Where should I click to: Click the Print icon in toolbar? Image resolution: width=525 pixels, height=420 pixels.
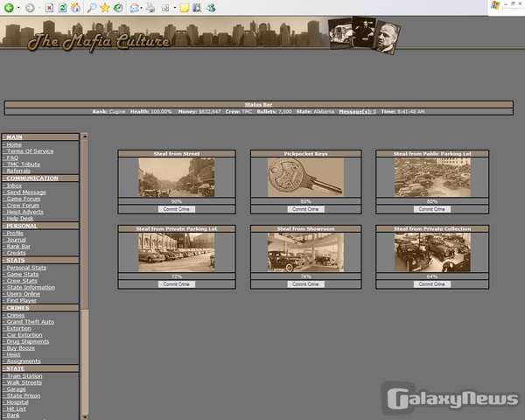(150, 7)
